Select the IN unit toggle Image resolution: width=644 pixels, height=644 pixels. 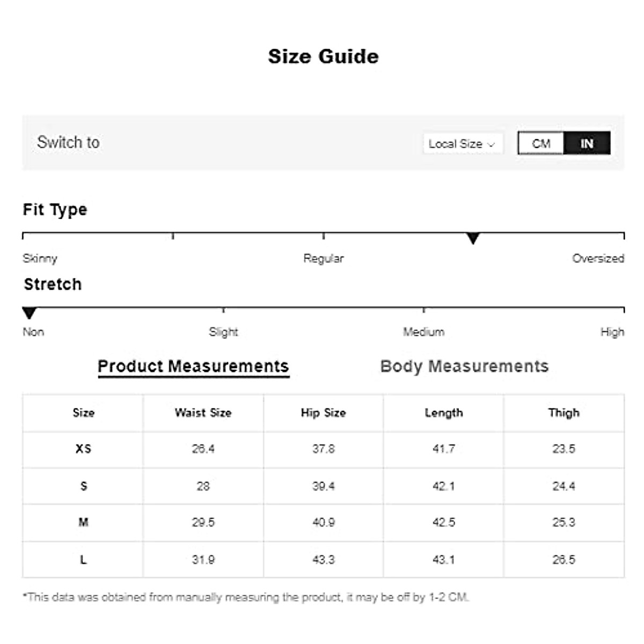click(x=587, y=144)
